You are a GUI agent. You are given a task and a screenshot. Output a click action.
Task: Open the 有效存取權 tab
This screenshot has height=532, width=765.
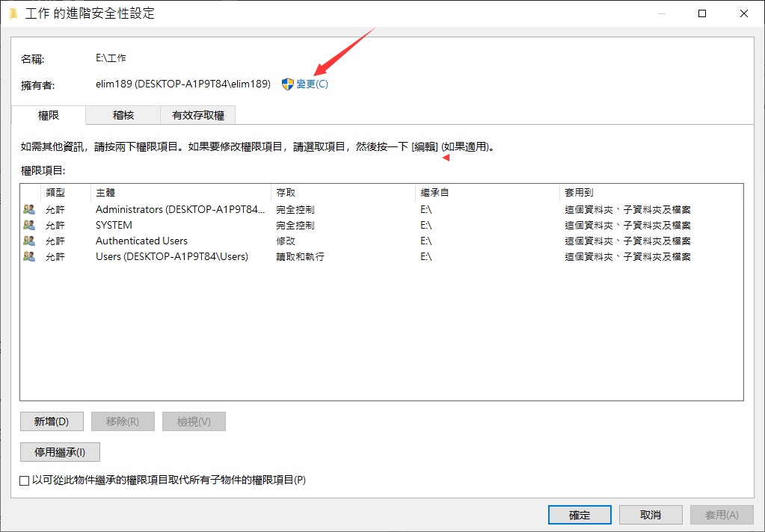click(197, 115)
